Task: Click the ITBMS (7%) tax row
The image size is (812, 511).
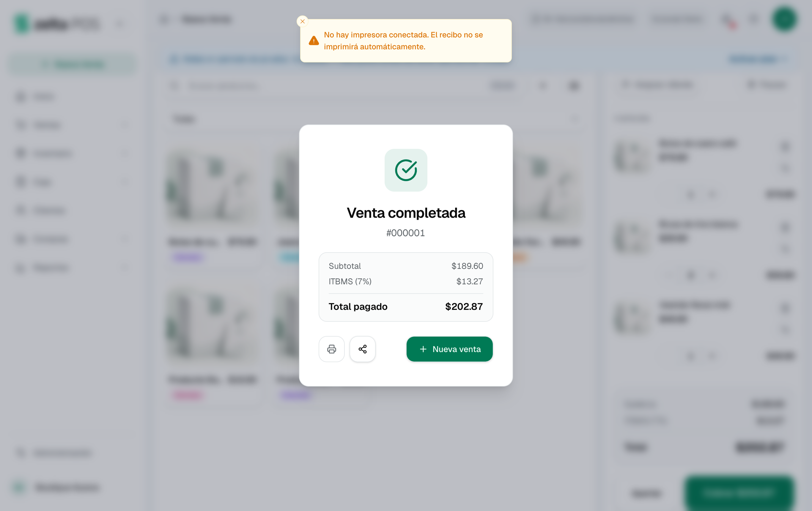Action: click(x=406, y=281)
